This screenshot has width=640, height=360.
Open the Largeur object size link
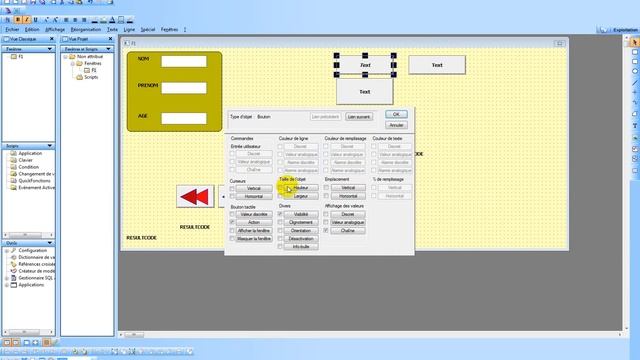(301, 196)
